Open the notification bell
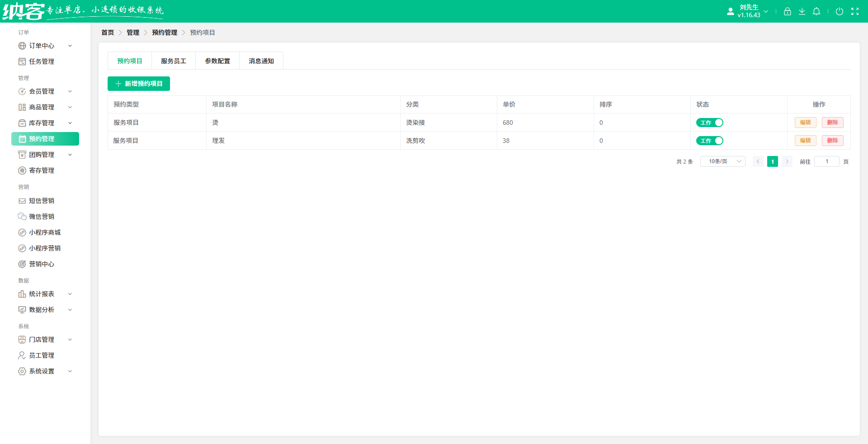This screenshot has height=444, width=868. click(816, 11)
